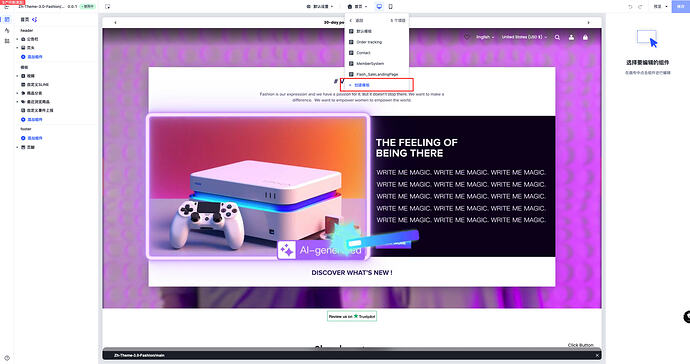Select the Flash_SaleLandingPage template

click(377, 74)
